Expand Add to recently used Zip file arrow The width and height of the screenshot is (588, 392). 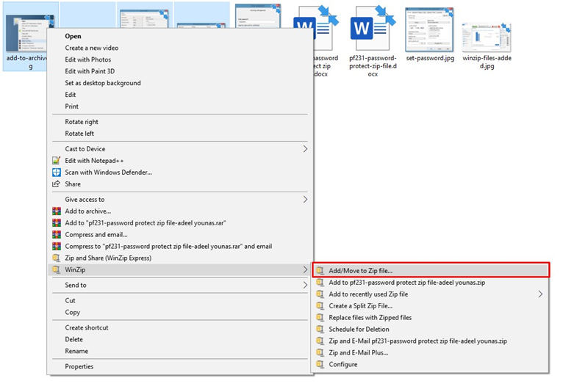540,294
